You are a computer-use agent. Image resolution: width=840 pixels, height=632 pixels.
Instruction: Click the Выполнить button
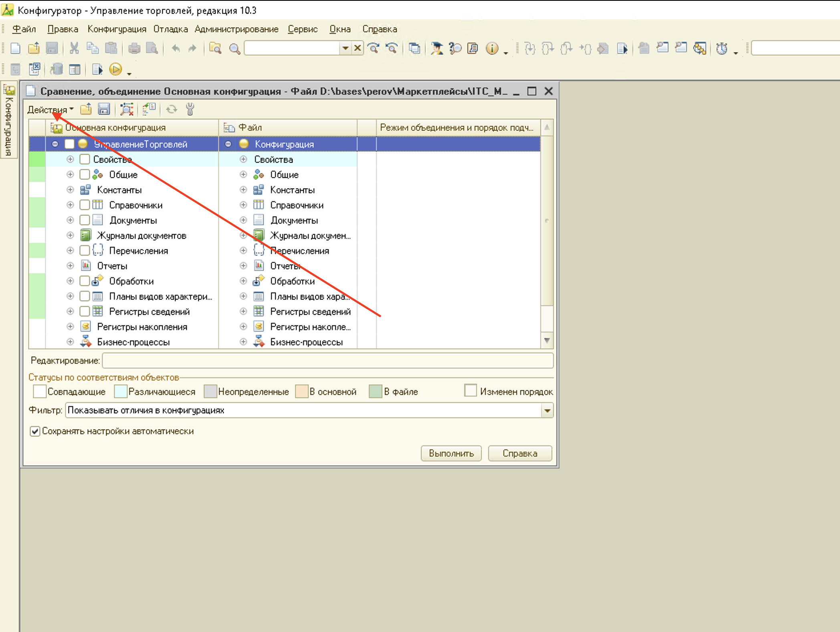click(x=451, y=453)
